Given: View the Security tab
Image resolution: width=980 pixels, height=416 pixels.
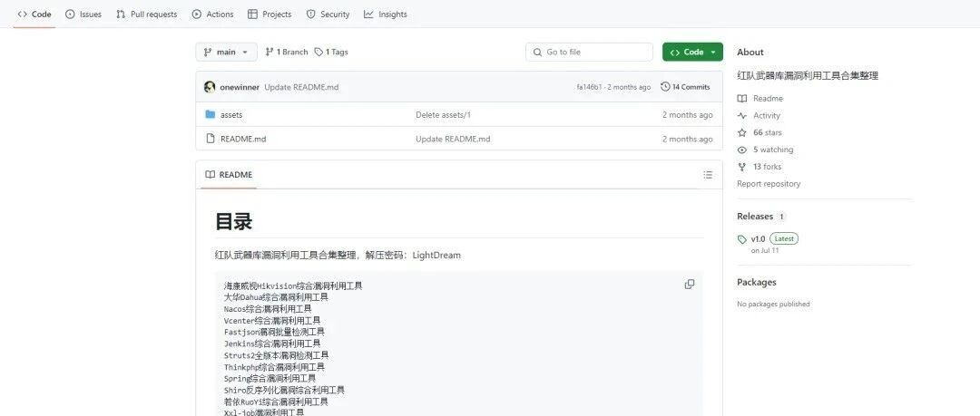Looking at the screenshot, I should click(x=328, y=15).
